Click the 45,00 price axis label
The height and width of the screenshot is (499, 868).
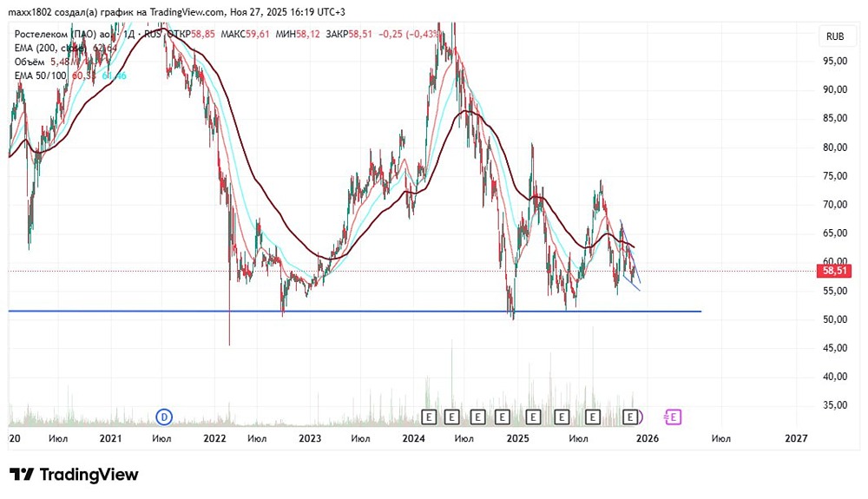pyautogui.click(x=835, y=348)
